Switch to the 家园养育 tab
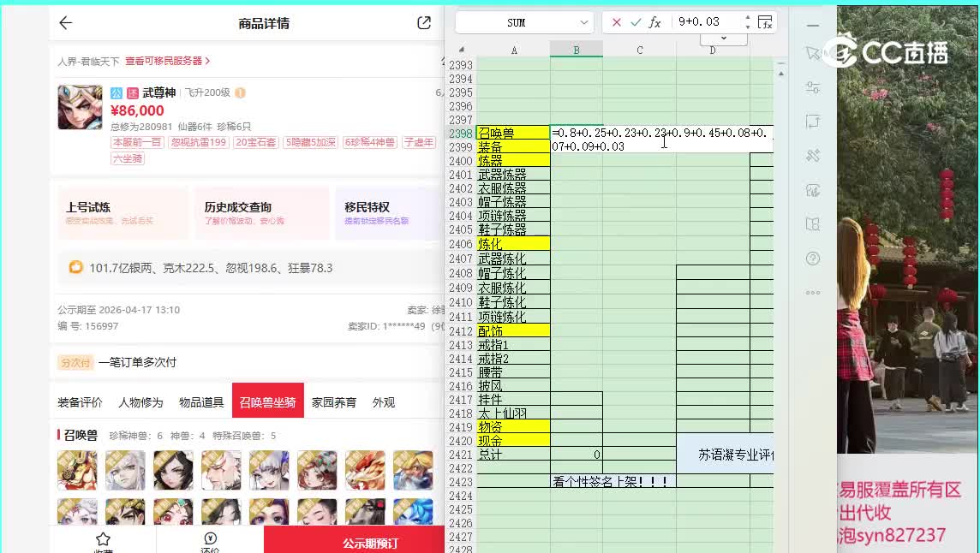The image size is (980, 553). click(333, 402)
